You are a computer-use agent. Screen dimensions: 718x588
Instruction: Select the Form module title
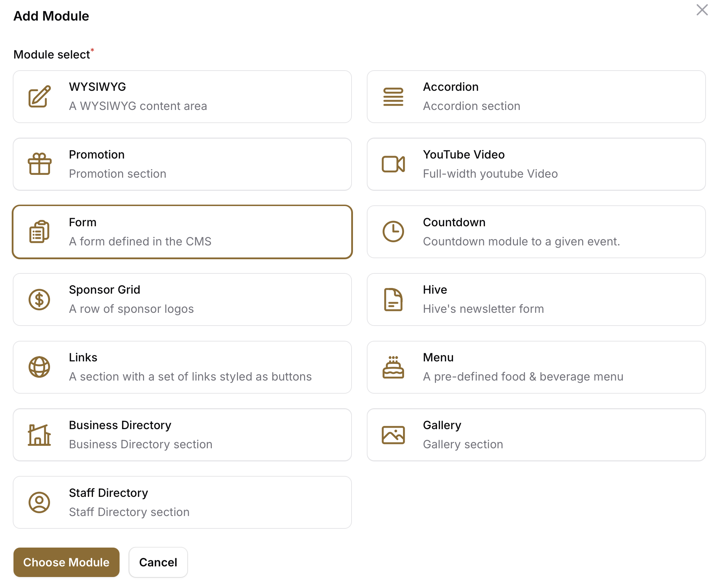[x=83, y=222]
